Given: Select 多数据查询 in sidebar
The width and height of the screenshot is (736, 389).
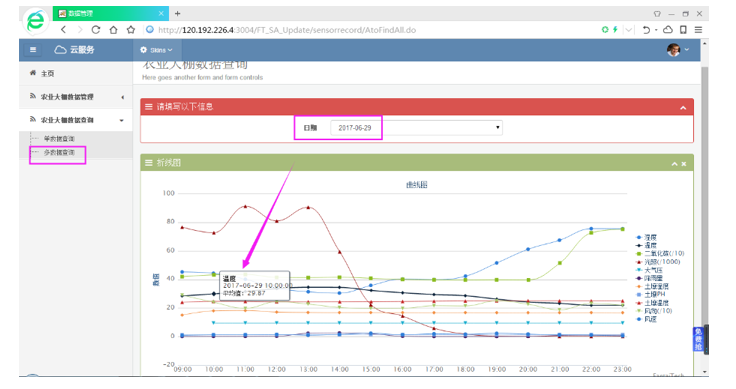Looking at the screenshot, I should tap(59, 153).
